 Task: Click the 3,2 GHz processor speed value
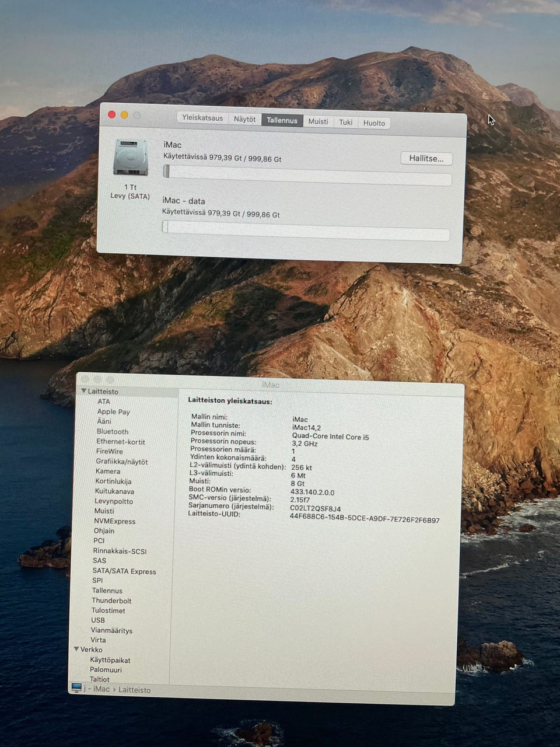tap(304, 444)
